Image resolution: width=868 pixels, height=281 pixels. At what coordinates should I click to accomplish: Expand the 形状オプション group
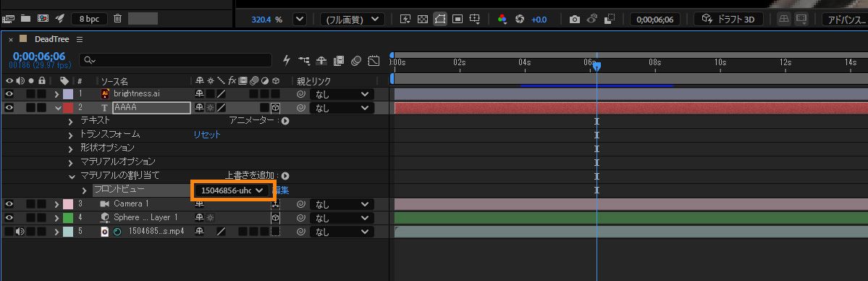70,148
